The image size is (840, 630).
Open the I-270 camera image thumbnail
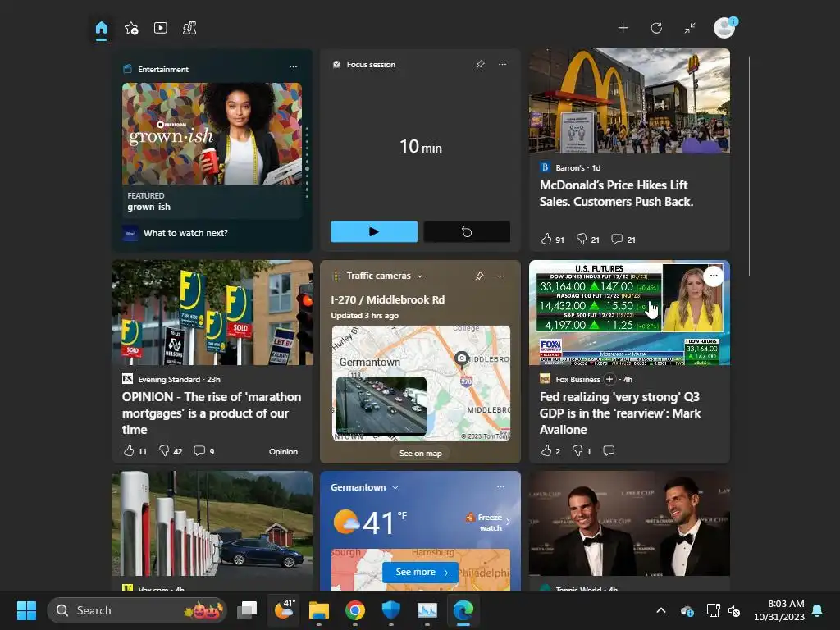click(x=381, y=405)
